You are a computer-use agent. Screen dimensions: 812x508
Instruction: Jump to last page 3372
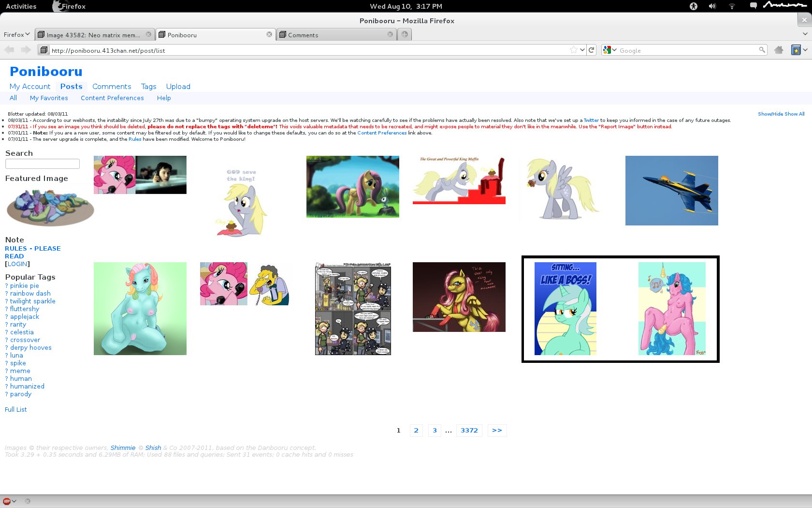[469, 431]
